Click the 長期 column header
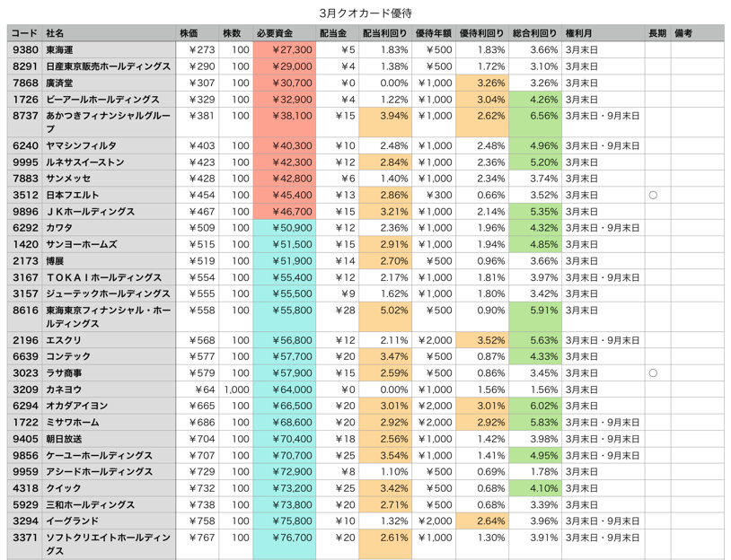The height and width of the screenshot is (560, 731). pos(657,33)
